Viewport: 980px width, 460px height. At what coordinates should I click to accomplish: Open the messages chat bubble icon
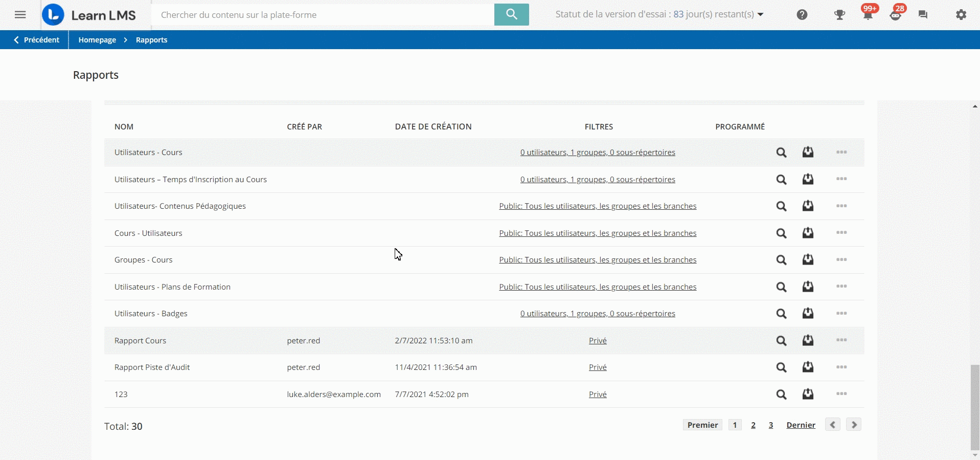click(x=923, y=15)
